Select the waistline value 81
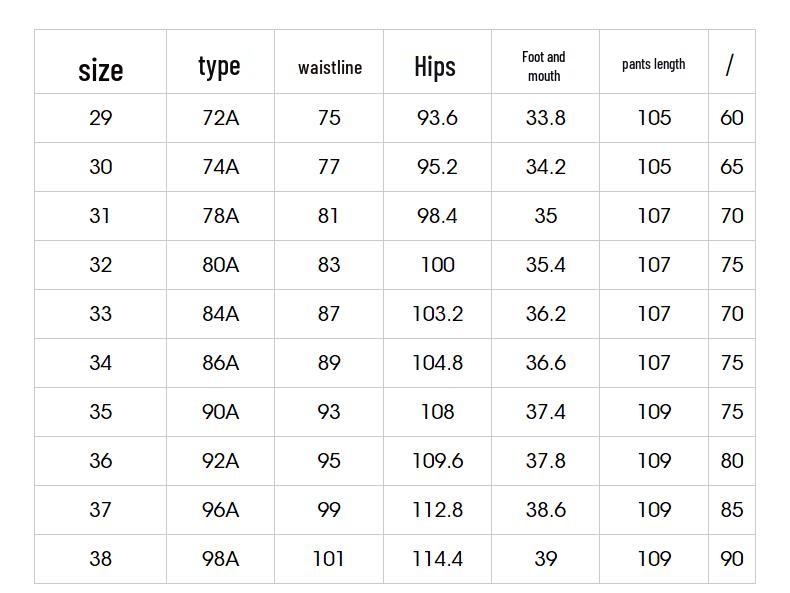Image resolution: width=790 pixels, height=593 pixels. [329, 216]
